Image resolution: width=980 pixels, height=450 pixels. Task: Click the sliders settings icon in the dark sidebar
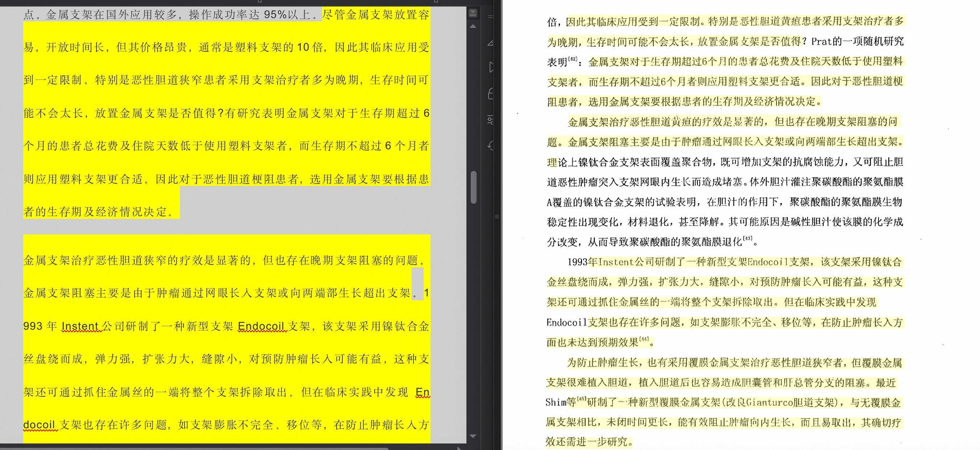[490, 121]
